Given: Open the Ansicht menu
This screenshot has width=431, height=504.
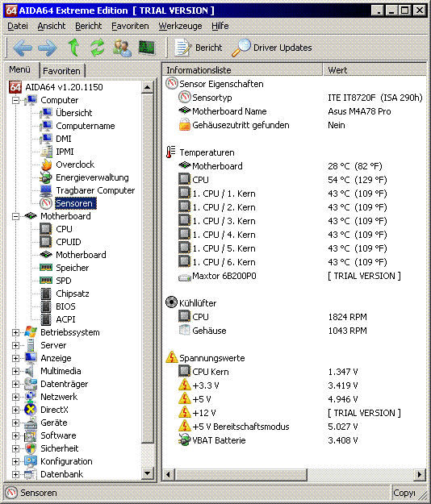Looking at the screenshot, I should (x=52, y=26).
